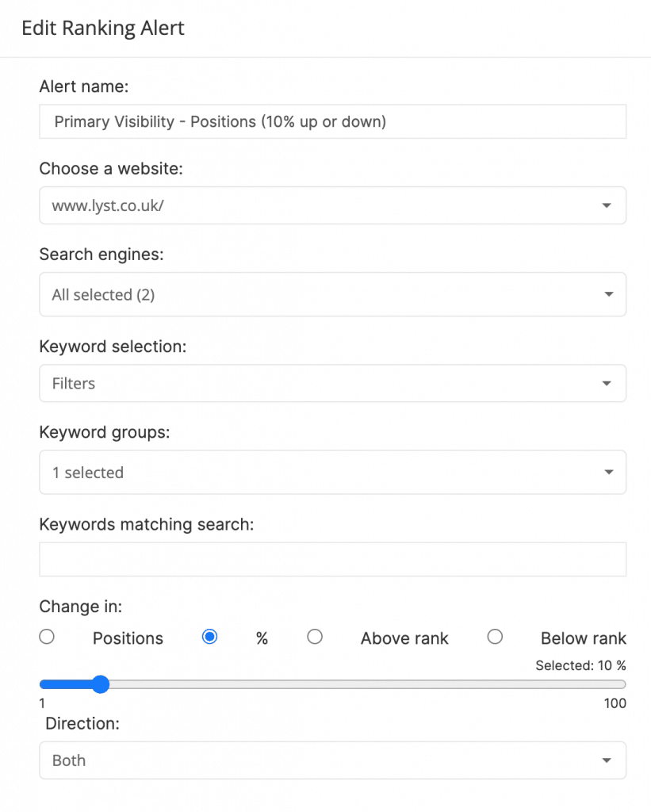Select the Above rank radio button

coord(315,637)
